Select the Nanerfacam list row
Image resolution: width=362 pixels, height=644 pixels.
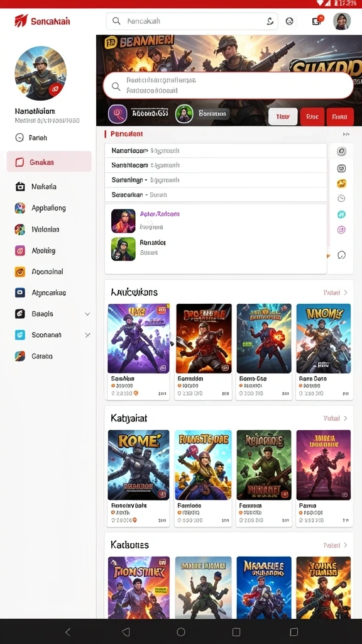[216, 151]
